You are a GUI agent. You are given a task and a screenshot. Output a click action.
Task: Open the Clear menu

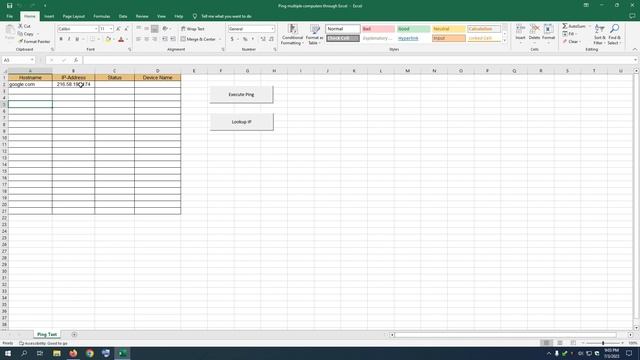click(571, 42)
